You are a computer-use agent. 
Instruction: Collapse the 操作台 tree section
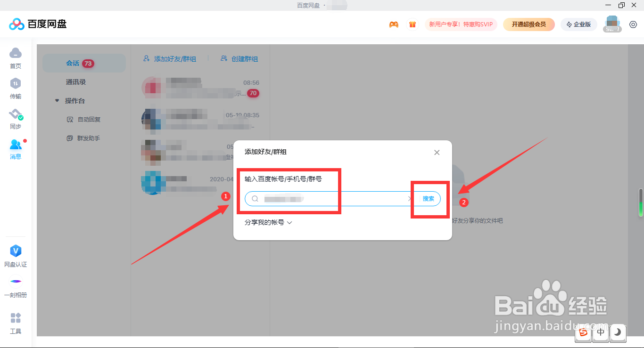(x=57, y=100)
